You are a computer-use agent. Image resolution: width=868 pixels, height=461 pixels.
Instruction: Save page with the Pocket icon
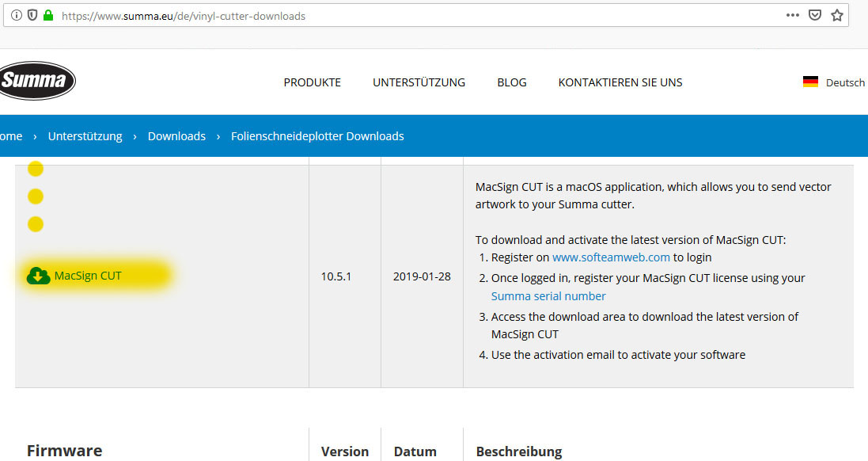coord(815,16)
